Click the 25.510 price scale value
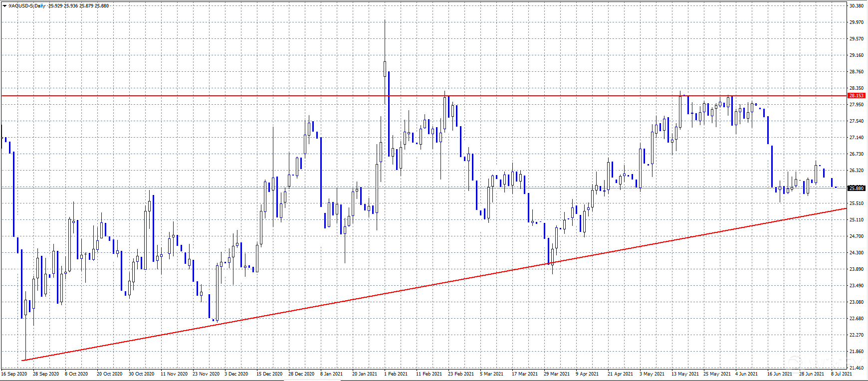 856,203
